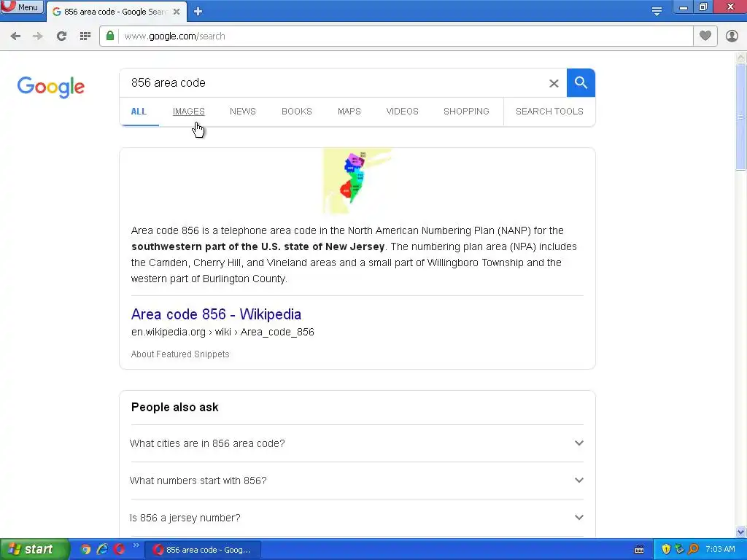
Task: Click the Google logo
Action: click(51, 87)
